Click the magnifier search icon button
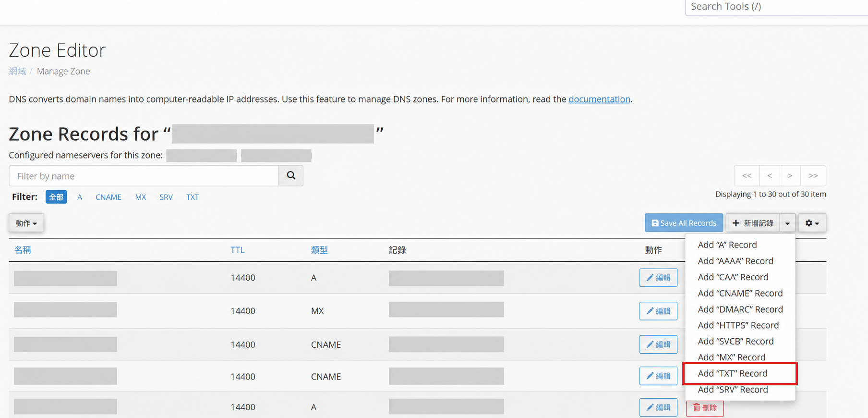Image resolution: width=868 pixels, height=418 pixels. tap(291, 176)
